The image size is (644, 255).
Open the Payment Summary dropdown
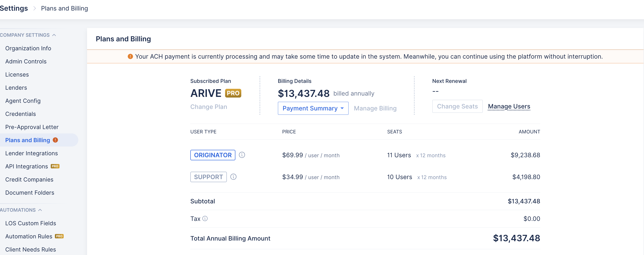coord(313,108)
